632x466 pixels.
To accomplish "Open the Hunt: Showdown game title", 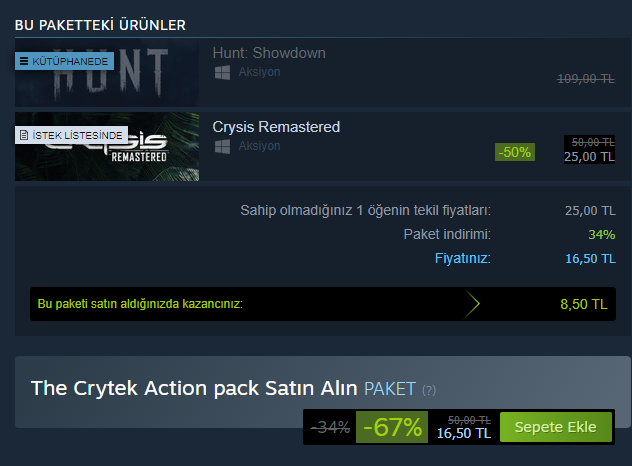I will tap(269, 53).
